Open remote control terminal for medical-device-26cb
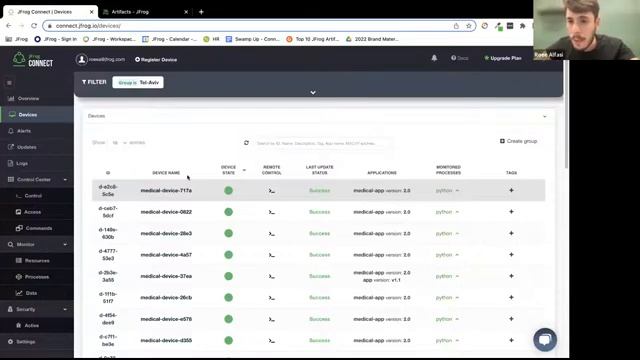640x360 pixels. [271, 298]
